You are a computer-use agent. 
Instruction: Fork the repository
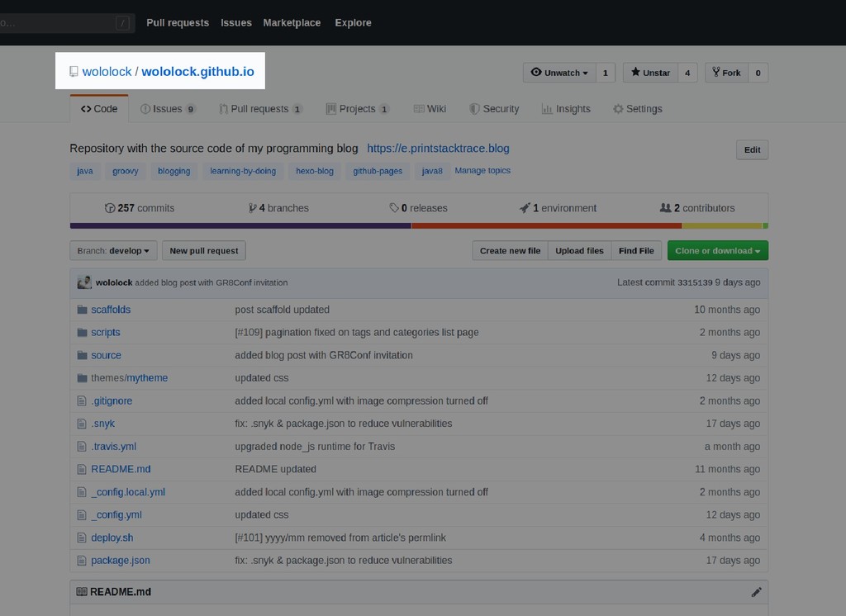coord(726,73)
